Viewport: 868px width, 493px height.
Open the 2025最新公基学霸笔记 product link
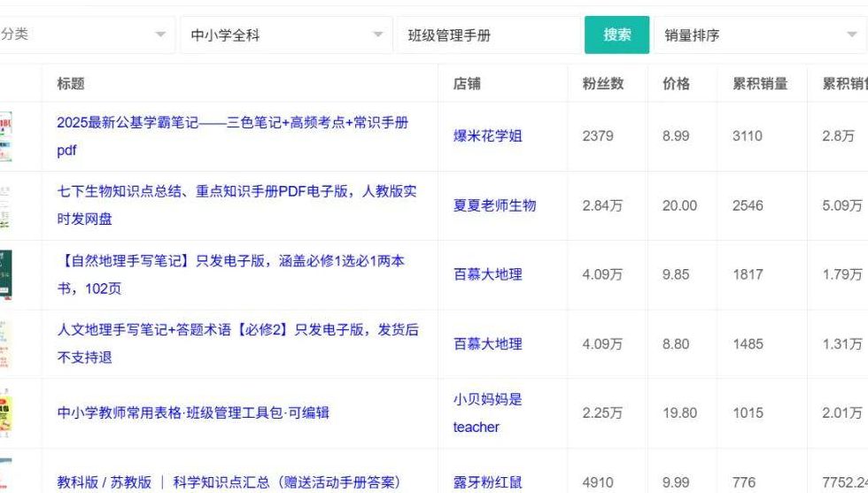click(232, 123)
